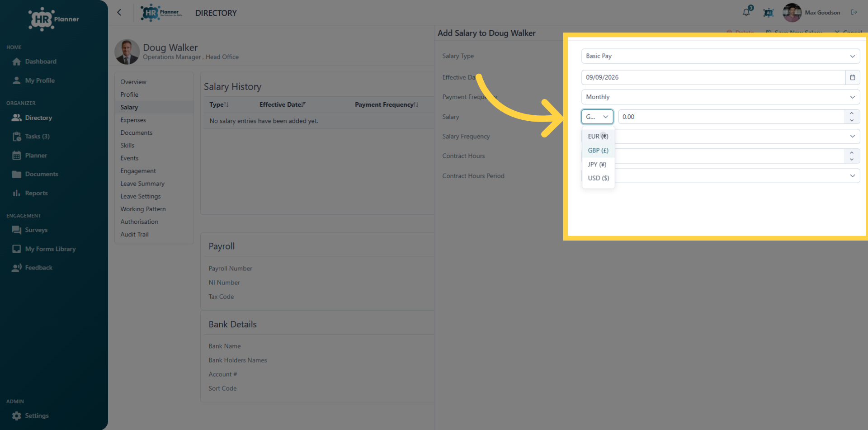This screenshot has height=430, width=868.
Task: Expand the Basic Pay salary type dropdown
Action: pyautogui.click(x=721, y=56)
